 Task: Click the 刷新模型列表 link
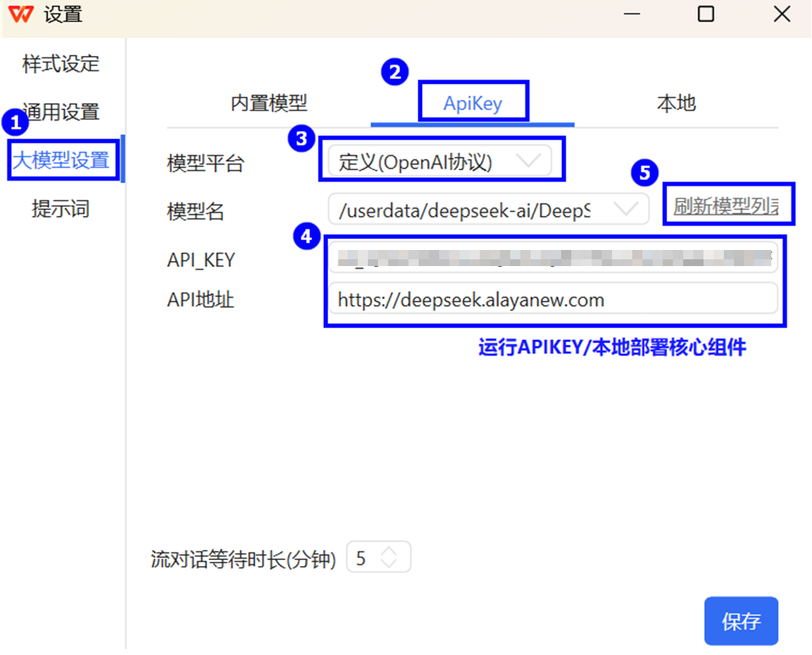click(x=726, y=207)
